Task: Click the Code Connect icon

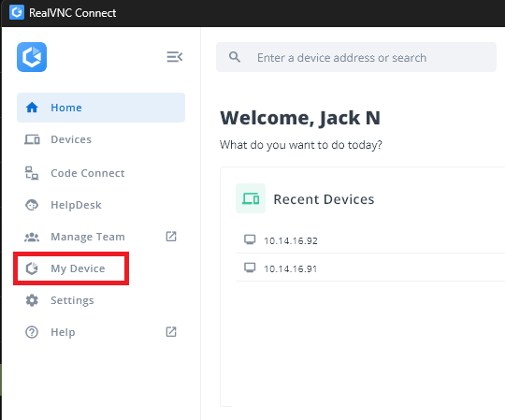Action: [32, 173]
